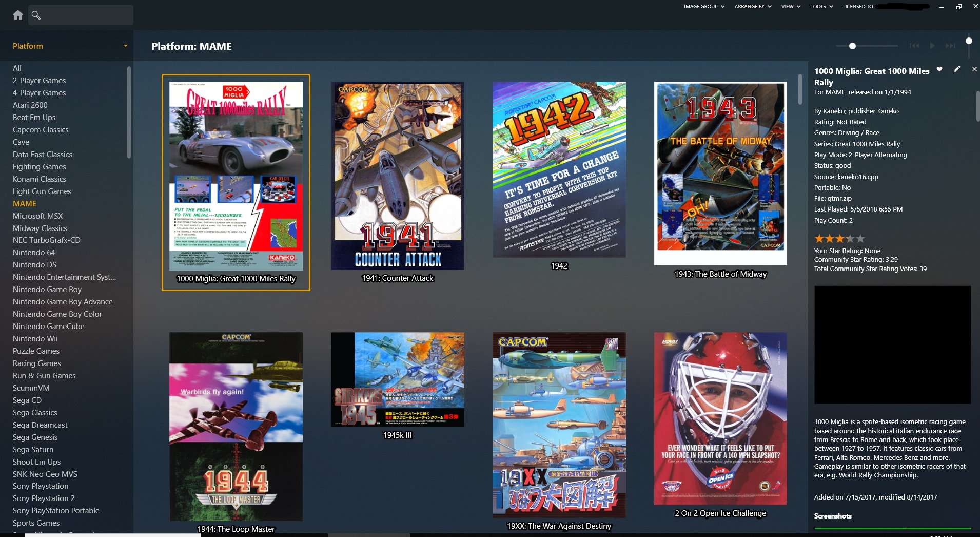Set the star rating to five stars
The height and width of the screenshot is (537, 980).
pos(860,239)
